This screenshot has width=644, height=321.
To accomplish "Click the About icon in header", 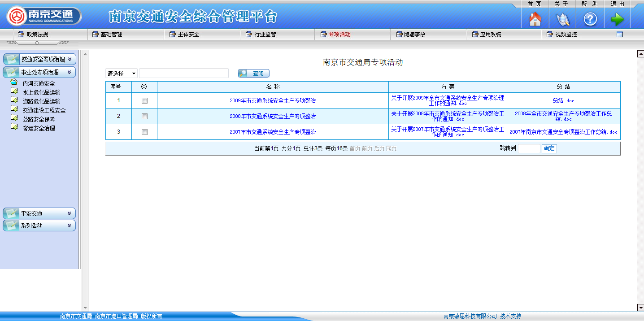I will tap(562, 19).
